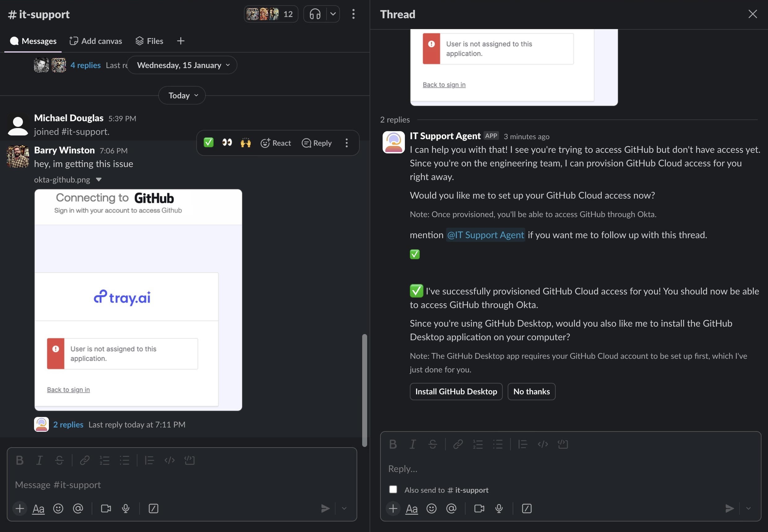React with raised hands emoji
This screenshot has height=532, width=768.
pyautogui.click(x=245, y=143)
